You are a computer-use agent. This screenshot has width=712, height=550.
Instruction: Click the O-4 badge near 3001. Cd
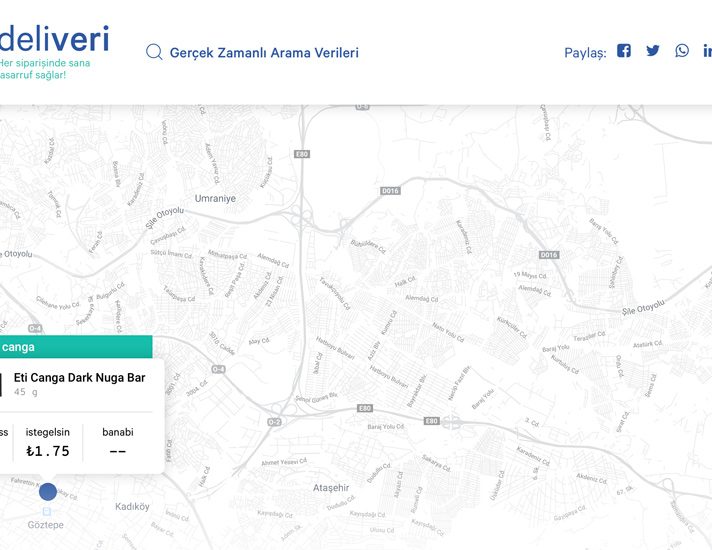(x=218, y=369)
